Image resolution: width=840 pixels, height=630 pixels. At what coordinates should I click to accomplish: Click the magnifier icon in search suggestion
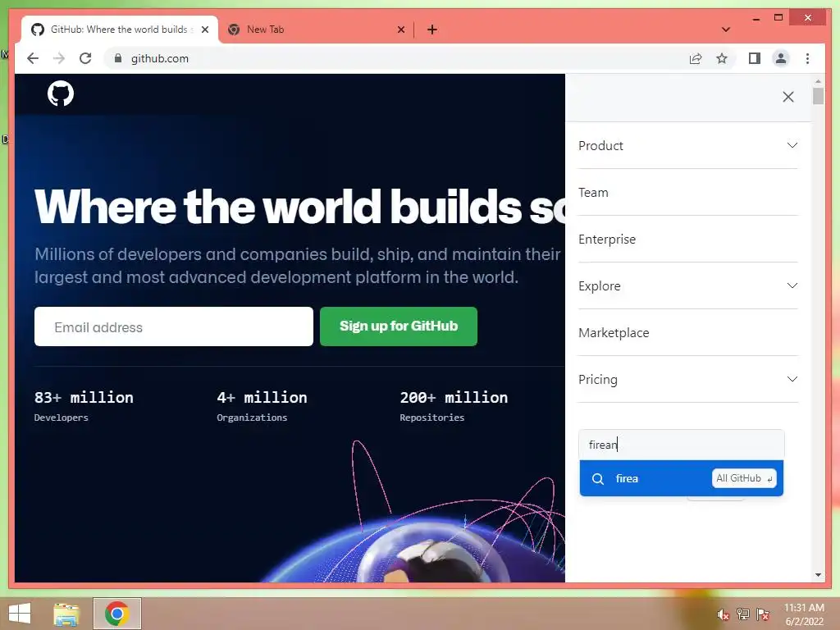(598, 478)
